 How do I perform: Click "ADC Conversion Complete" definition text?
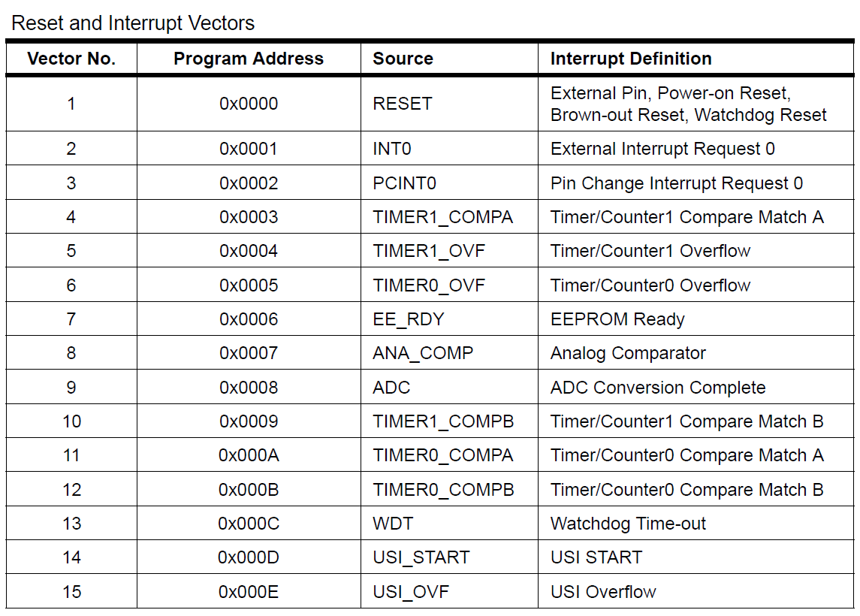(x=658, y=388)
